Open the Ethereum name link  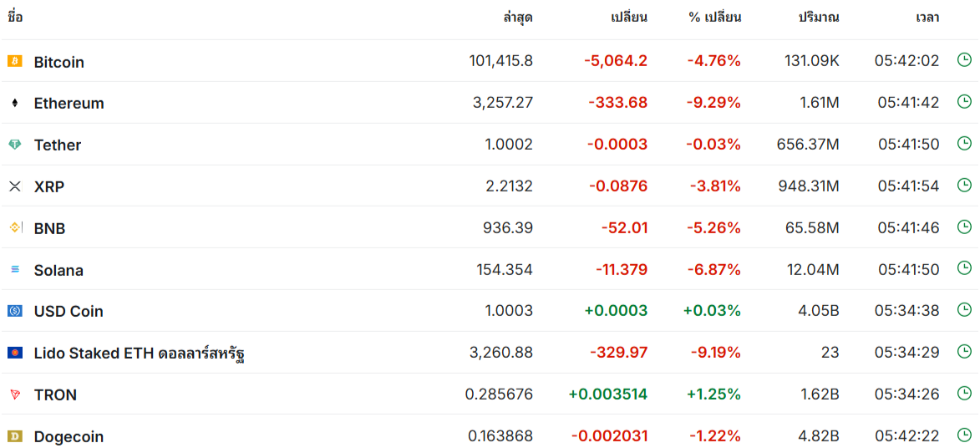coord(69,104)
